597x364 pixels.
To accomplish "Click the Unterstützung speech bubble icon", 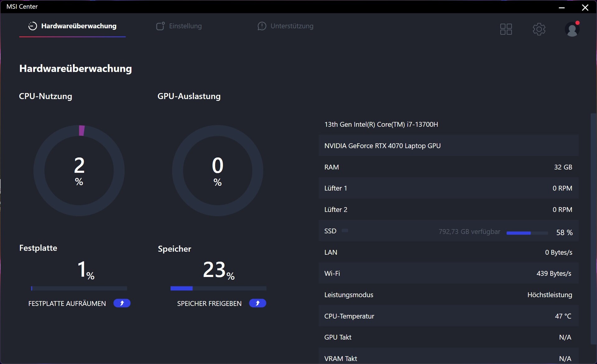I will [262, 26].
